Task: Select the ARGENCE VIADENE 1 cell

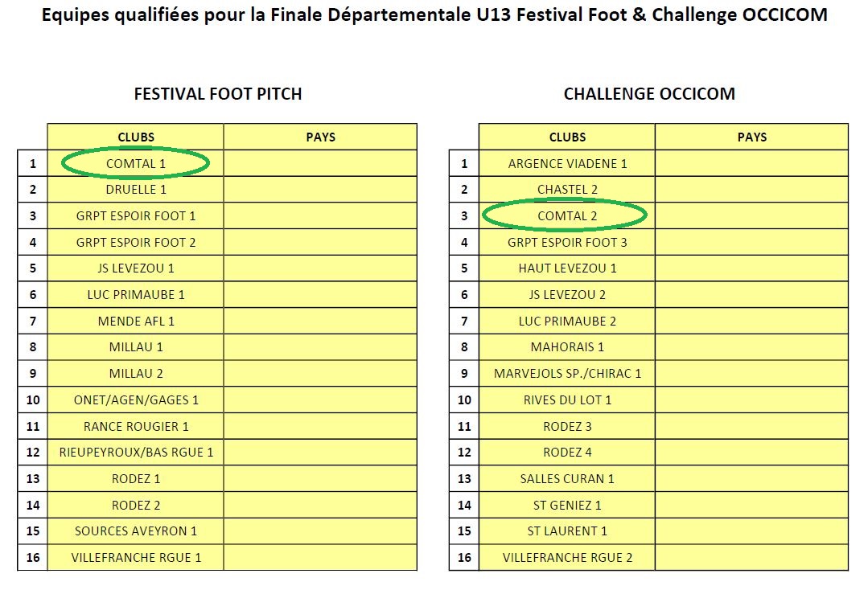Action: pos(567,163)
